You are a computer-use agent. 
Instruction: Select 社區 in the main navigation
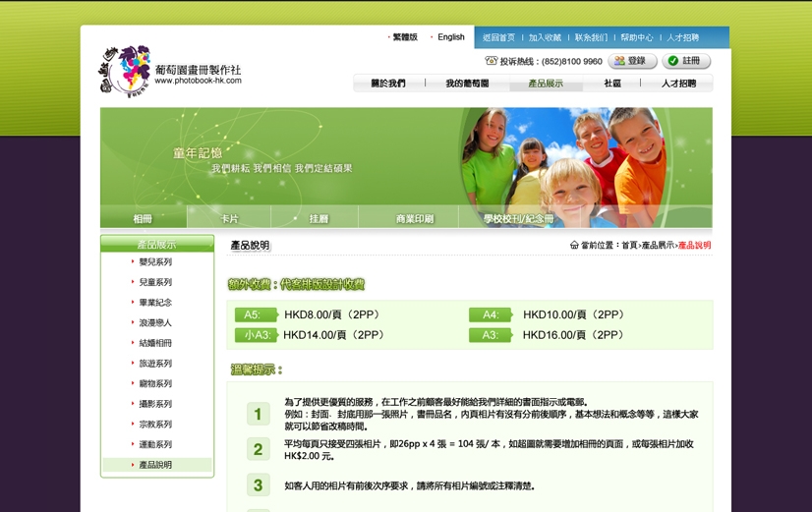pyautogui.click(x=612, y=84)
